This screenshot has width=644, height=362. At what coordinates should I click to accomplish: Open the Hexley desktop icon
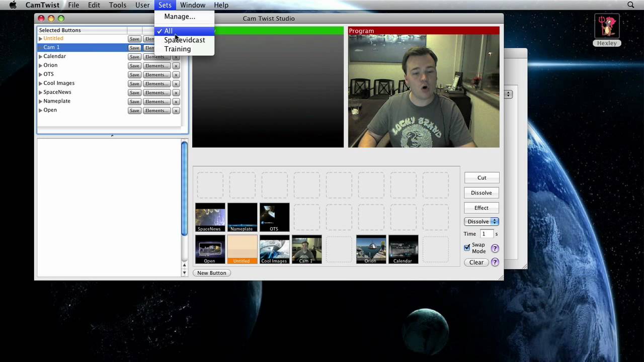pyautogui.click(x=607, y=30)
